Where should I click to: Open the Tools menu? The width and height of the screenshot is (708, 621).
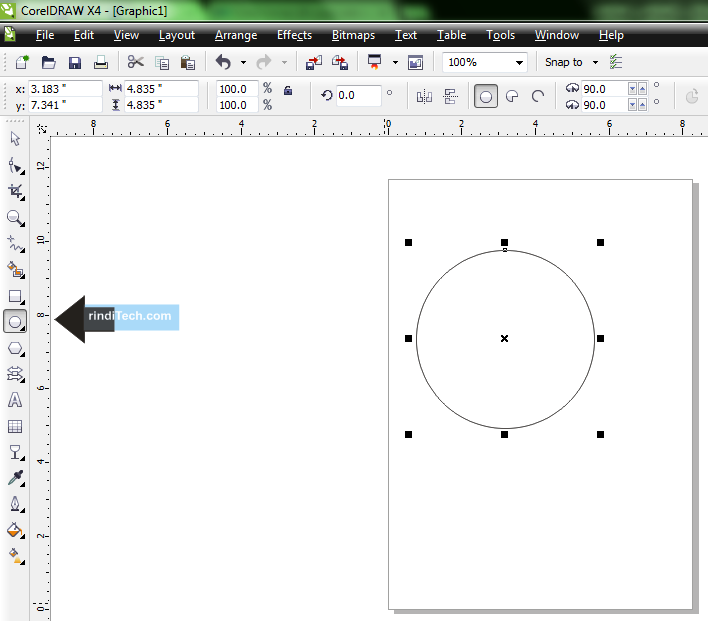[x=500, y=35]
